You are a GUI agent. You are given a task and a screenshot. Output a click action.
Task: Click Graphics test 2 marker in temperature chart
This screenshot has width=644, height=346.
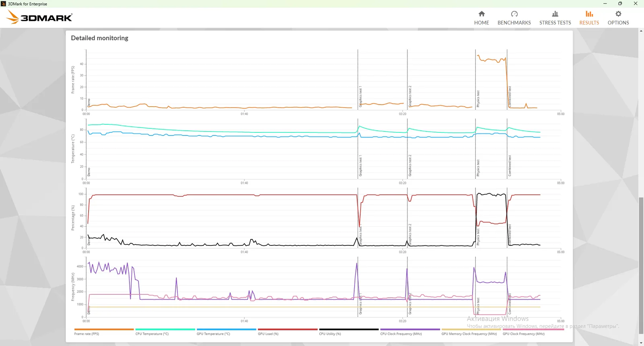[x=410, y=166]
